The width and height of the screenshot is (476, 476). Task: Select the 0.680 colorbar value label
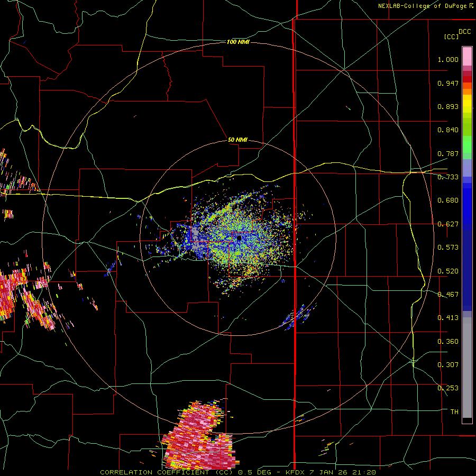[448, 200]
